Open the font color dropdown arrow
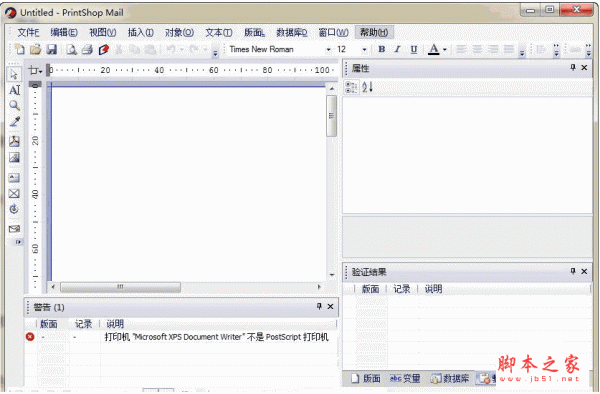Image resolution: width=600 pixels, height=394 pixels. (x=445, y=49)
